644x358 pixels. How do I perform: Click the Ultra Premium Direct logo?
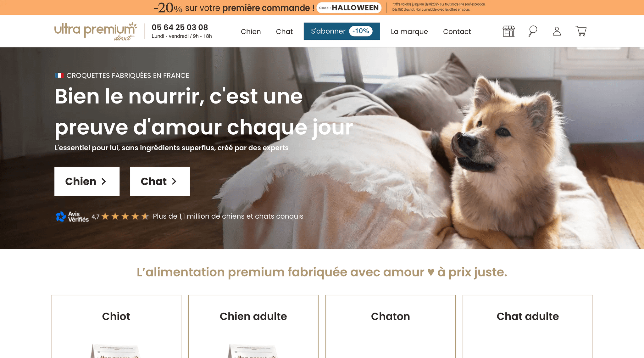point(96,31)
